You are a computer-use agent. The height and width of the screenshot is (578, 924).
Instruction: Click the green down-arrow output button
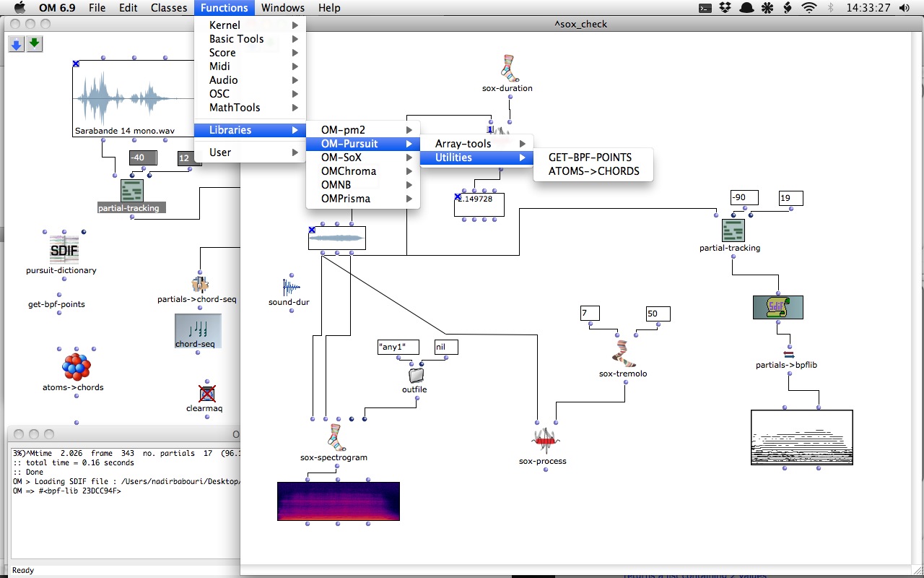35,45
